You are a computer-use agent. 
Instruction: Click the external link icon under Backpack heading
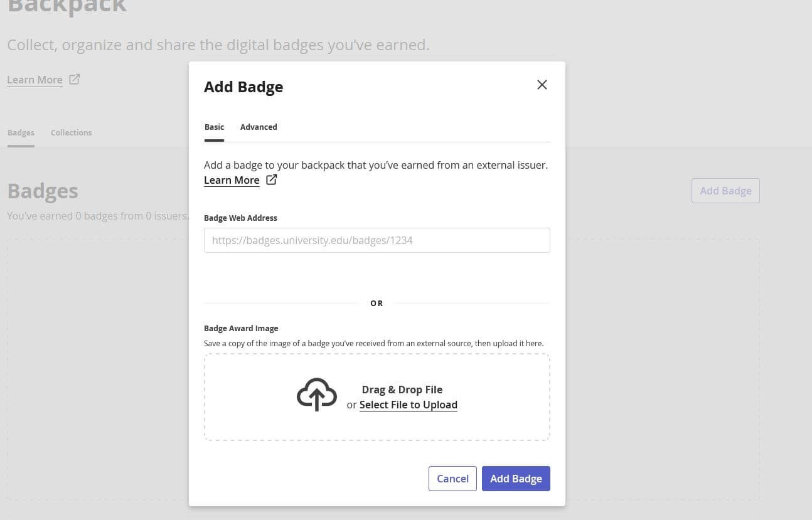[x=74, y=79]
